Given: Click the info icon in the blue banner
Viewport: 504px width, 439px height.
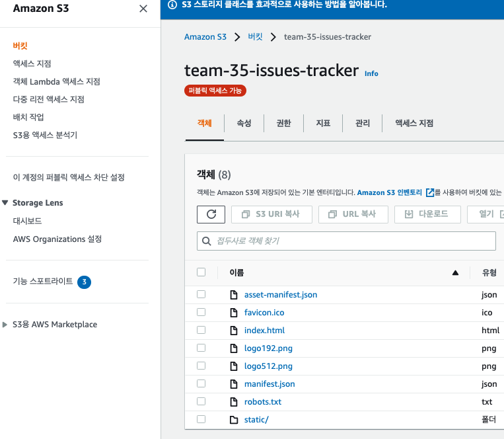Looking at the screenshot, I should [x=172, y=5].
